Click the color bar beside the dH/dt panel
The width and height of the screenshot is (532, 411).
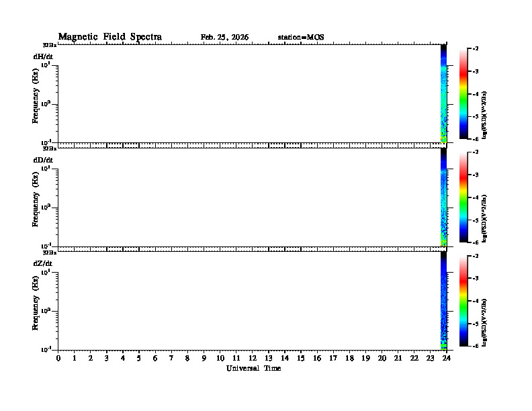463,93
